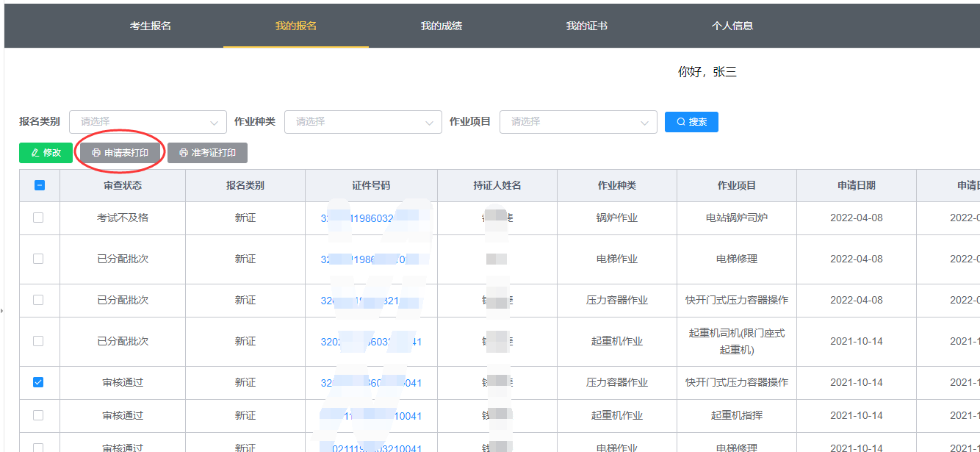Click the green 修改 button
980x452 pixels.
point(46,153)
